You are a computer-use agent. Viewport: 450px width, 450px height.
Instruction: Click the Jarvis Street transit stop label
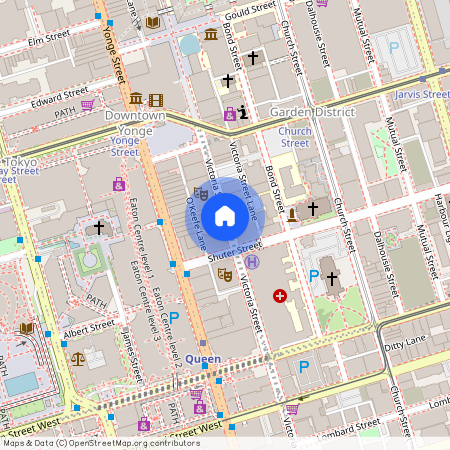pos(422,94)
